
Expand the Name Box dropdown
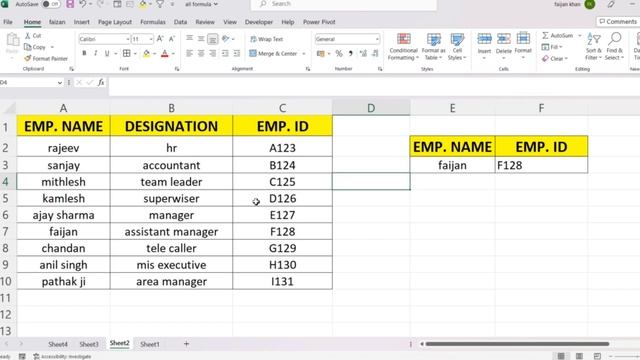tap(60, 82)
